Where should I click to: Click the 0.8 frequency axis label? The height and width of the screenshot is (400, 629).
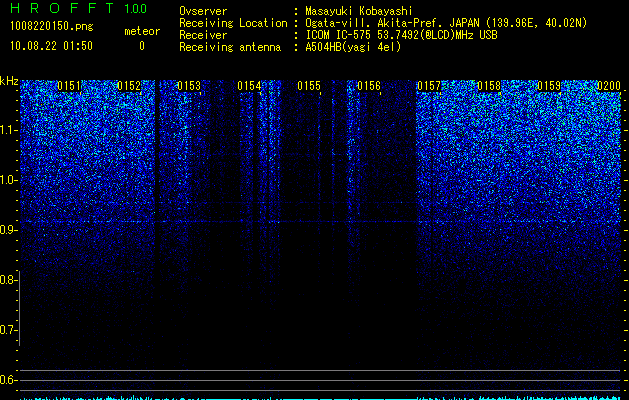tap(8, 280)
